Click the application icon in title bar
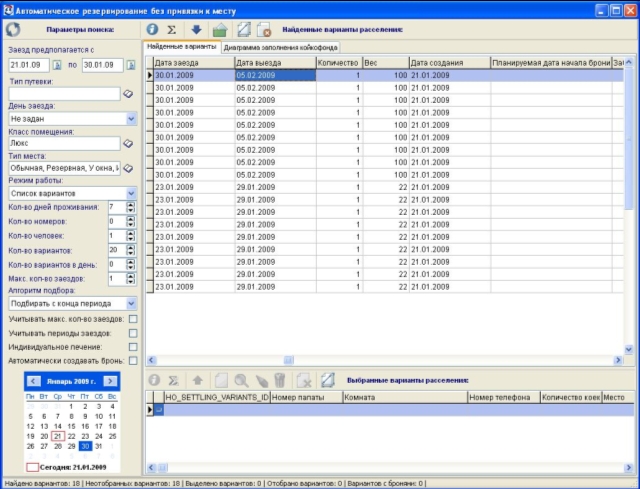This screenshot has width=640, height=489. [x=8, y=10]
